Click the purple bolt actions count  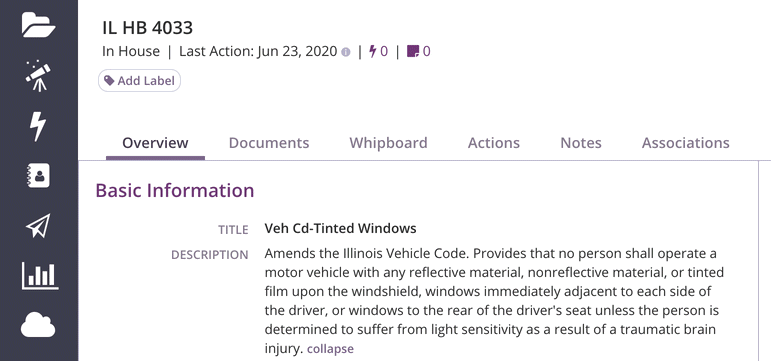click(378, 51)
